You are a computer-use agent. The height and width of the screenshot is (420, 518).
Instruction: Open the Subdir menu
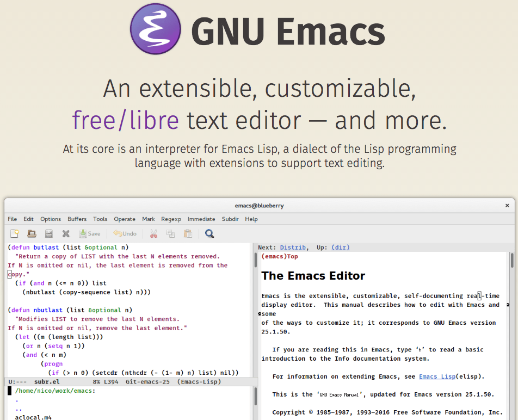coord(230,219)
